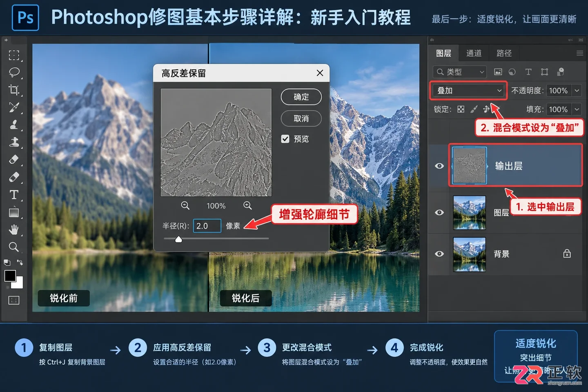Filter layers by smart object icon

[561, 72]
